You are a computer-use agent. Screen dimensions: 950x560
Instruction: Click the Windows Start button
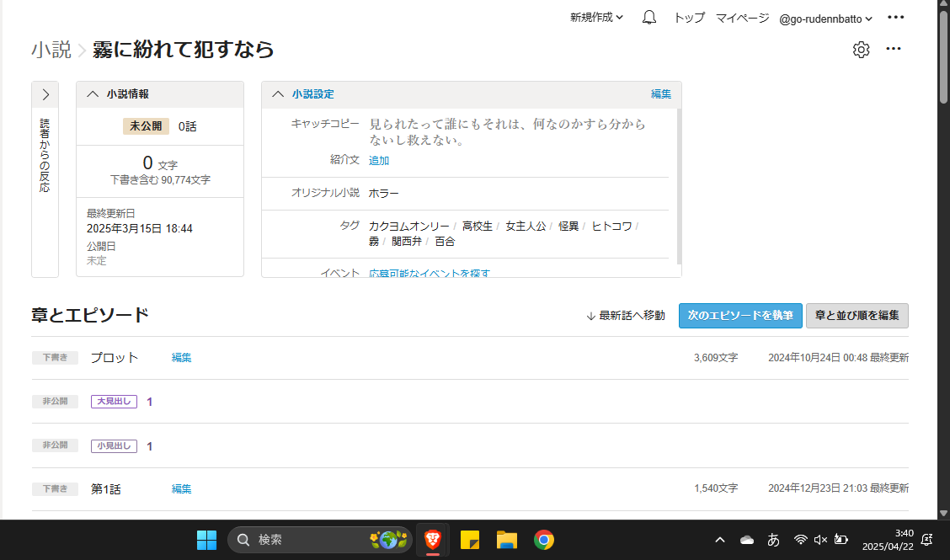[x=206, y=540]
